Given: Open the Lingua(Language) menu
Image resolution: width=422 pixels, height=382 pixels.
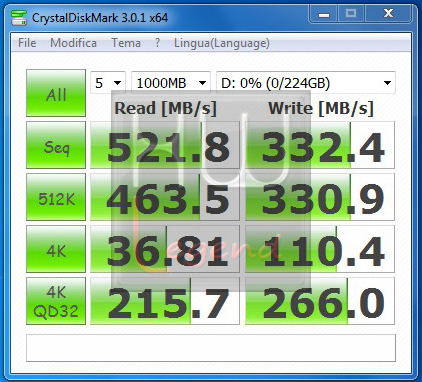Looking at the screenshot, I should pyautogui.click(x=222, y=43).
